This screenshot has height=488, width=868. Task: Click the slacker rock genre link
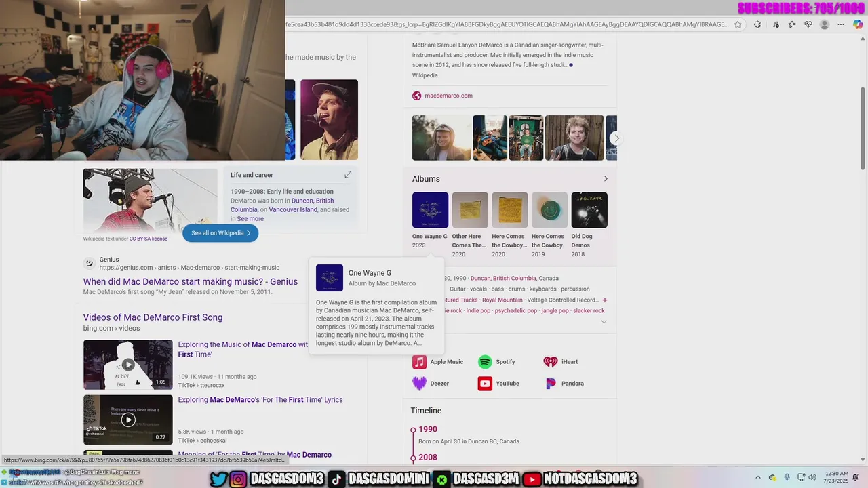(x=589, y=310)
